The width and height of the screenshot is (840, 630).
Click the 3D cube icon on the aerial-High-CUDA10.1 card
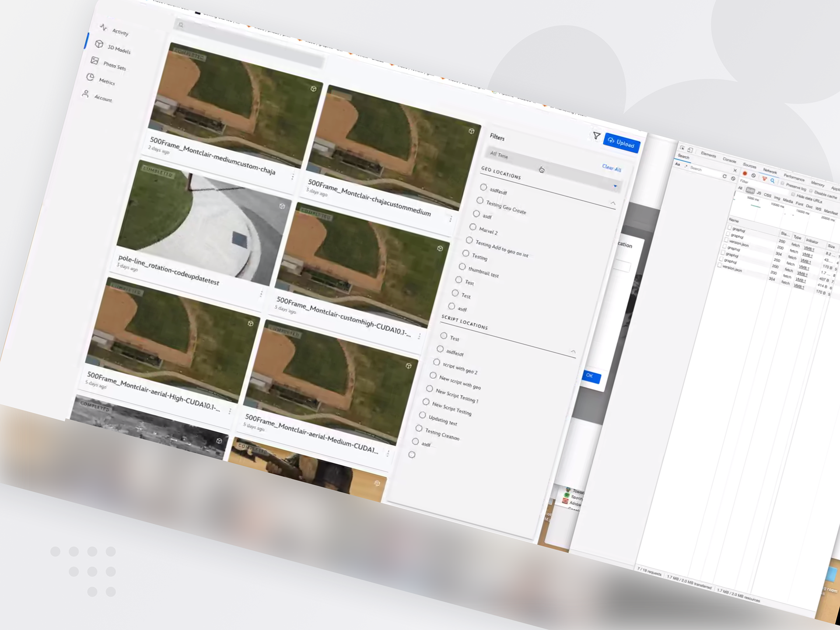pyautogui.click(x=251, y=323)
